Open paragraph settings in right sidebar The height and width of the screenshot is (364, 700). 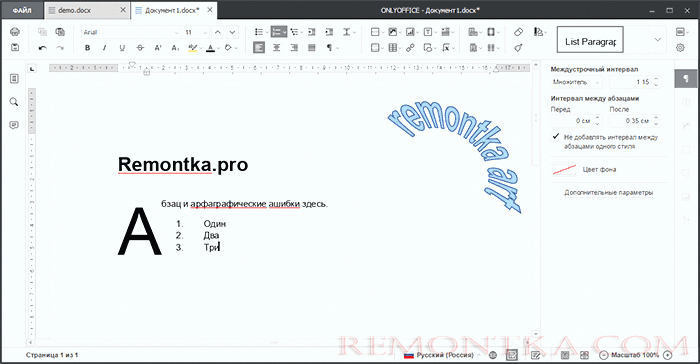[x=686, y=79]
